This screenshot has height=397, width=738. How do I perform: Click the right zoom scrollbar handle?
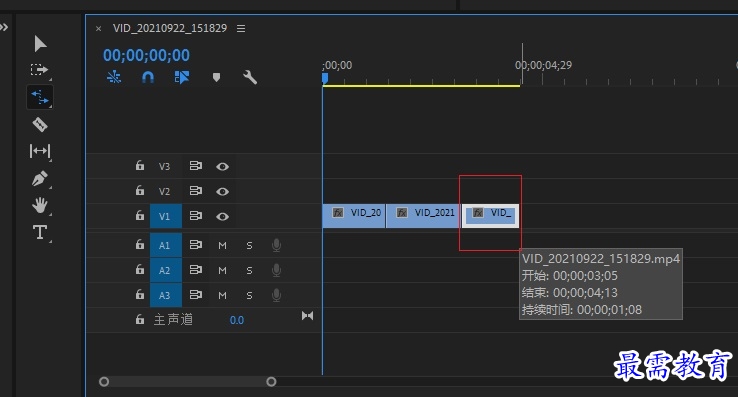(x=271, y=381)
